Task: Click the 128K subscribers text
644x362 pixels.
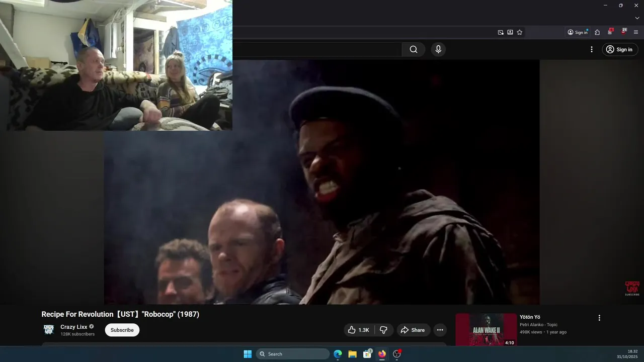Action: [77, 334]
